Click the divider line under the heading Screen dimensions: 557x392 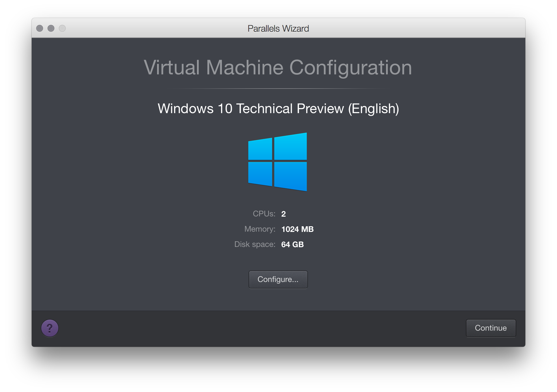pos(278,89)
